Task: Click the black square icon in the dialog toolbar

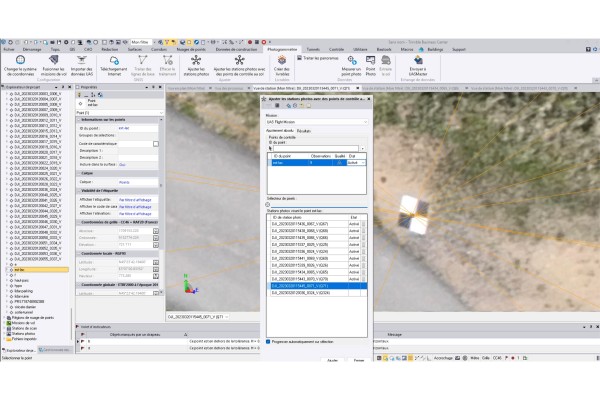Action: pos(277,106)
